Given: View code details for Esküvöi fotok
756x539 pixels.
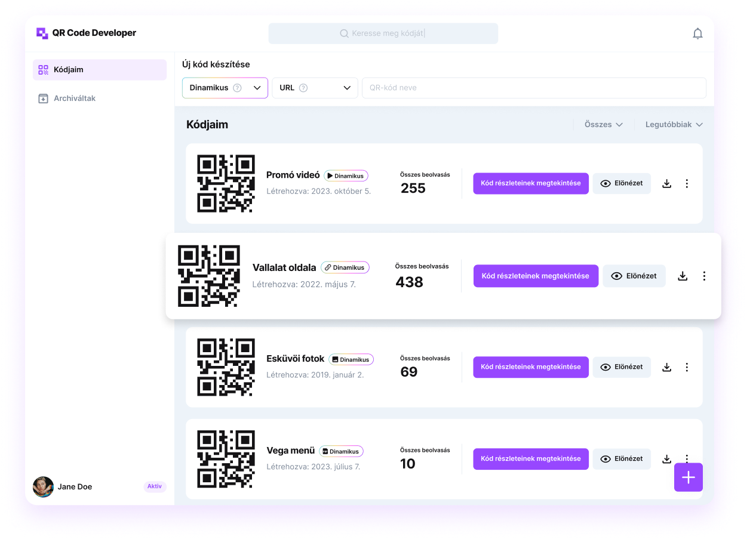Looking at the screenshot, I should pyautogui.click(x=531, y=367).
